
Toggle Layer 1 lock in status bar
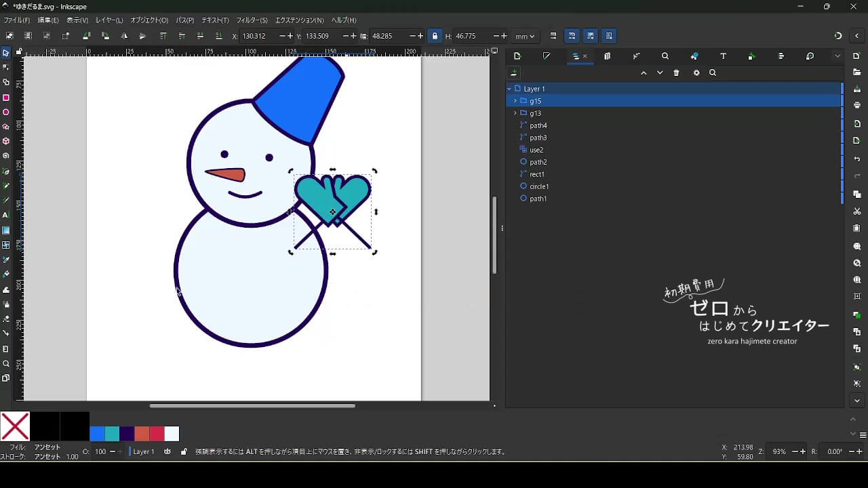point(184,451)
